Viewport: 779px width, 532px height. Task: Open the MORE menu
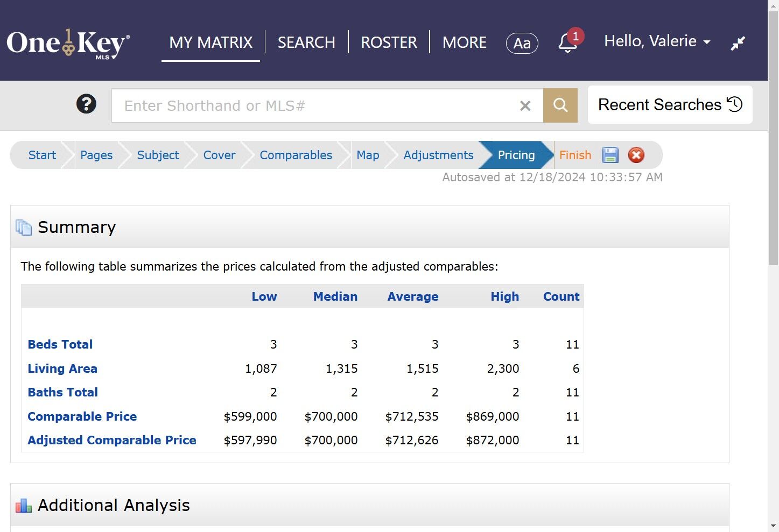click(x=464, y=42)
